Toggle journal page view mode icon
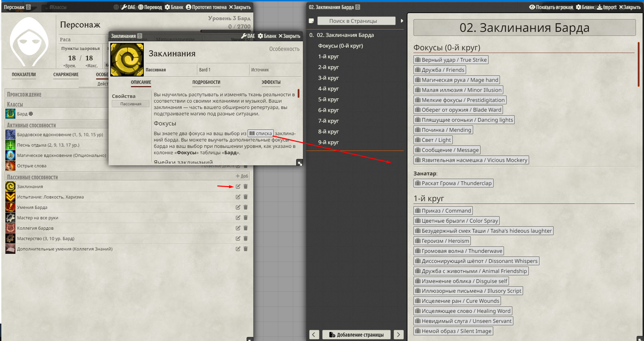The image size is (644, 341). [311, 21]
